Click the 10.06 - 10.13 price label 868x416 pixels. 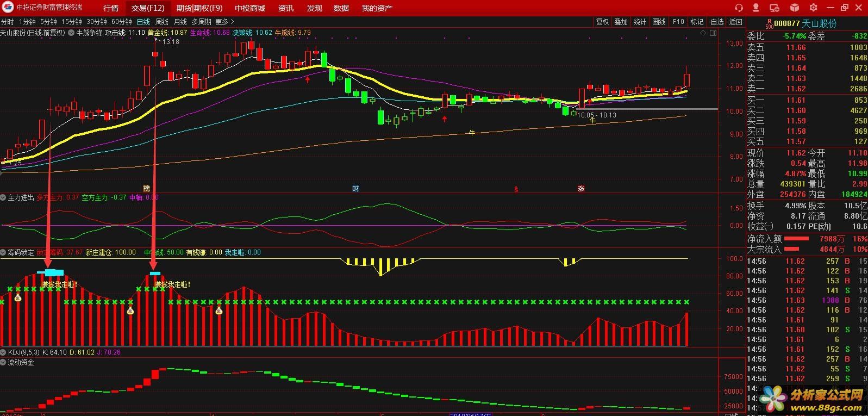pyautogui.click(x=597, y=115)
